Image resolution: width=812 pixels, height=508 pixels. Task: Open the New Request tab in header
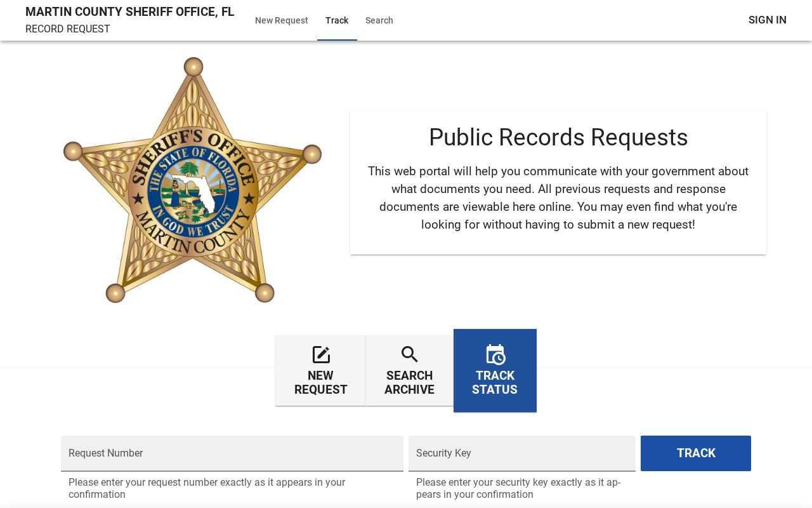point(281,20)
